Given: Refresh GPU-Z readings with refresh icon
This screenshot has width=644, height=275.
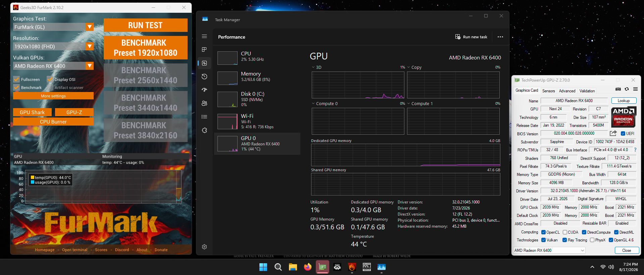Looking at the screenshot, I should point(627,89).
